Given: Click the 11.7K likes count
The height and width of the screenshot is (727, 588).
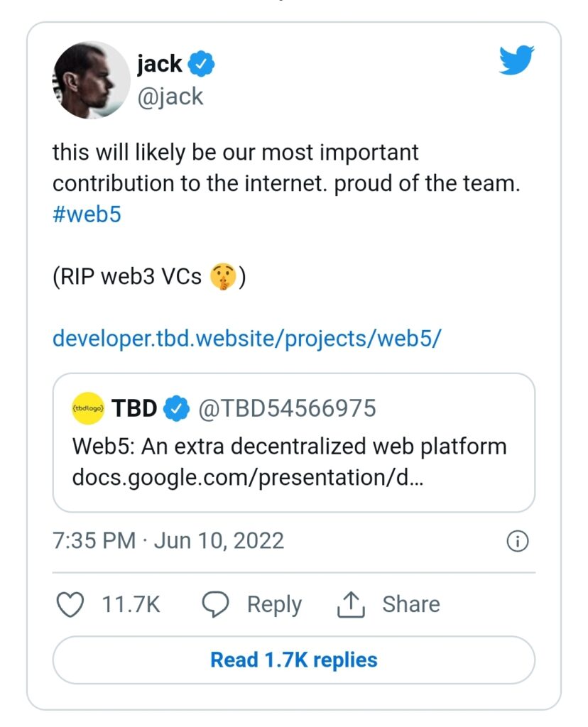Looking at the screenshot, I should point(131,605).
